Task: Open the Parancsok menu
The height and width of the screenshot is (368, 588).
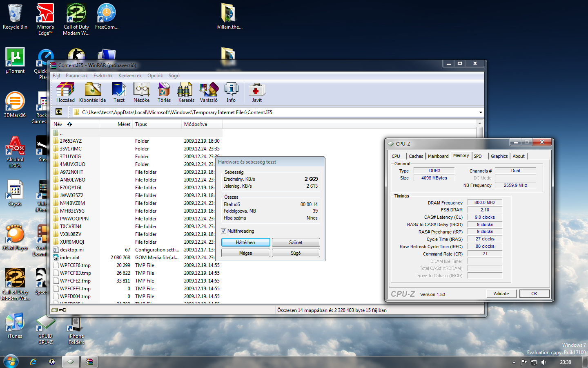Action: coord(77,76)
